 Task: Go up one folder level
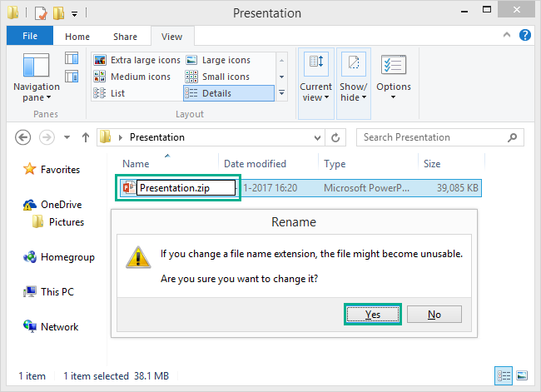click(85, 137)
